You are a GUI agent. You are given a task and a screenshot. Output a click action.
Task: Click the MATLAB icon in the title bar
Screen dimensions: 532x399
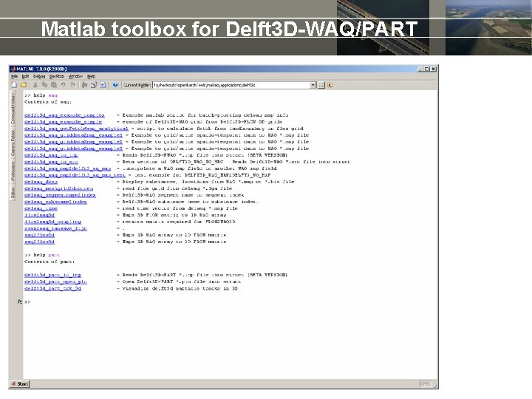(x=13, y=69)
